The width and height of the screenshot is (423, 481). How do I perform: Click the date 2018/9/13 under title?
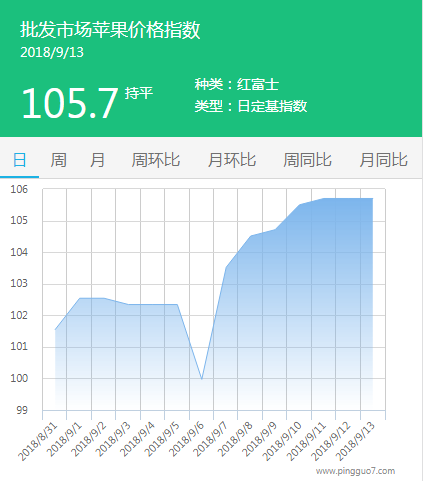[52, 52]
